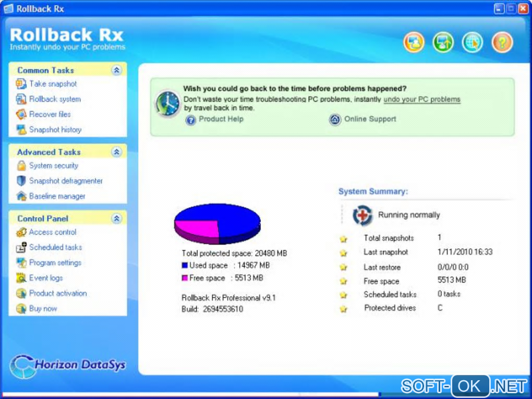
Task: Open Recover files task
Action: [50, 114]
